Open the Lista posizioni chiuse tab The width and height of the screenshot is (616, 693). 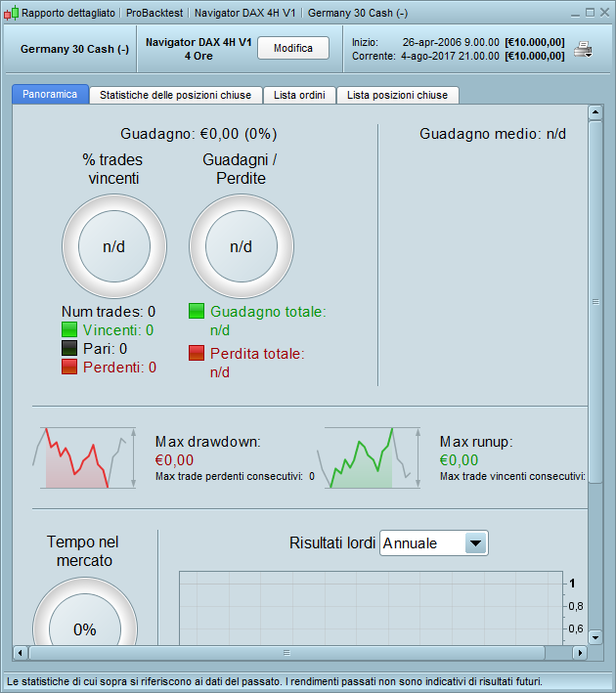398,95
